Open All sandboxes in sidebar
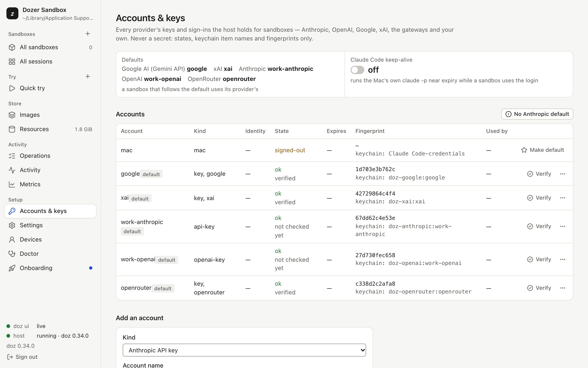Image resolution: width=588 pixels, height=368 pixels. click(x=50, y=47)
